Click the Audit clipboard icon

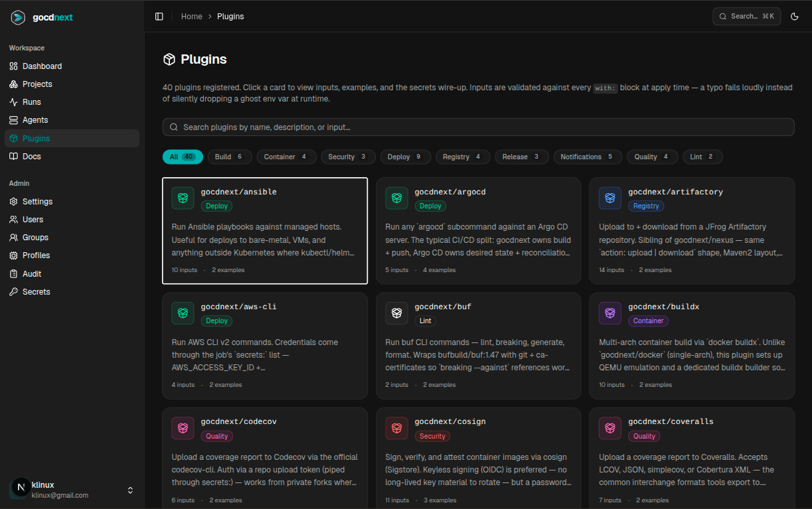pyautogui.click(x=14, y=274)
